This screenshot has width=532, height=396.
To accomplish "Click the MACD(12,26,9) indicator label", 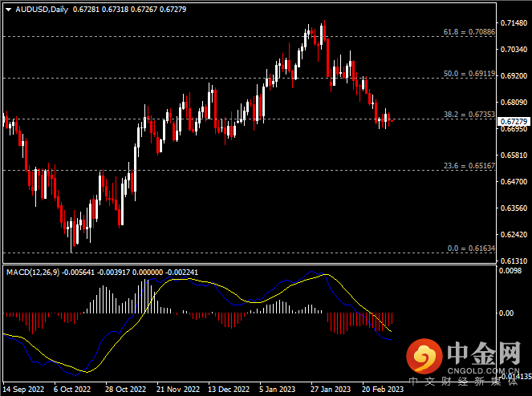I will pyautogui.click(x=33, y=273).
